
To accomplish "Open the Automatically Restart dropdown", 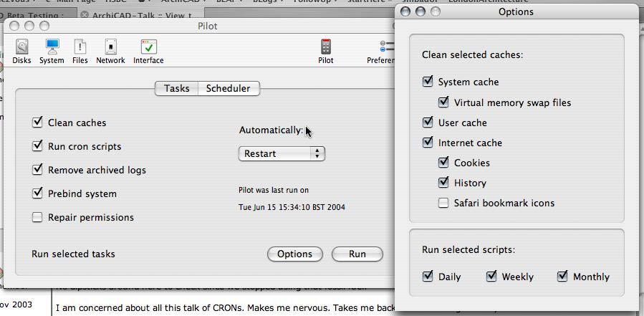I will [282, 153].
